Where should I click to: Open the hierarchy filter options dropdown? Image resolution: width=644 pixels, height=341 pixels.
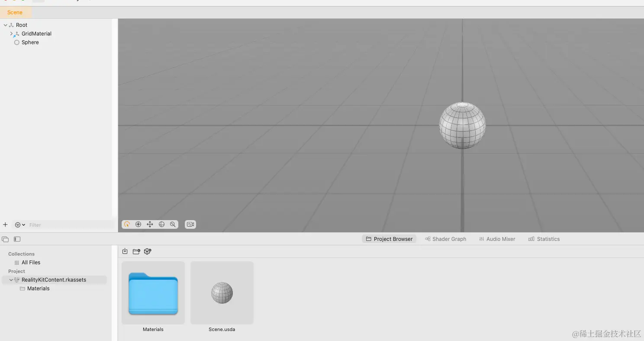pos(20,225)
